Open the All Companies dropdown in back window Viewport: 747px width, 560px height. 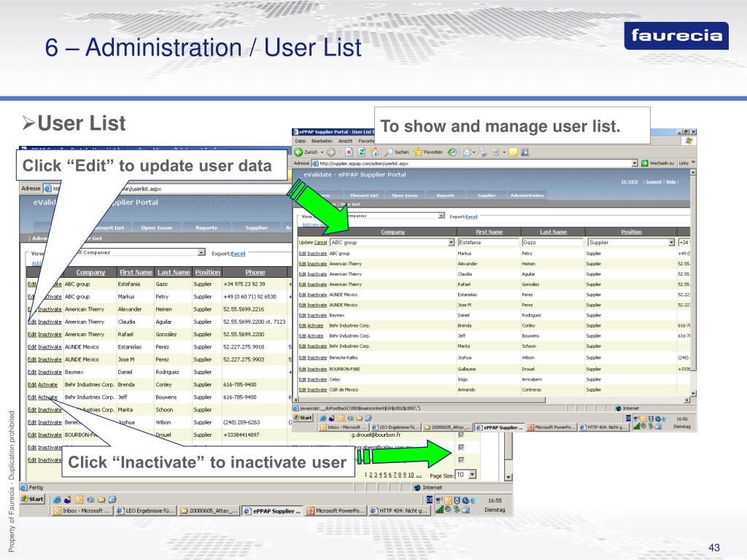(x=201, y=252)
